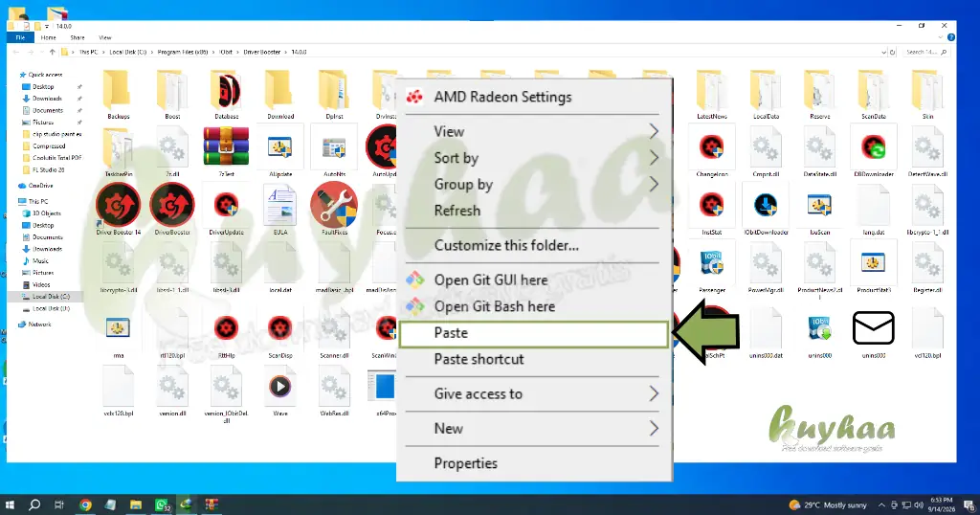
Task: Click Open Git Bash here
Action: click(534, 306)
